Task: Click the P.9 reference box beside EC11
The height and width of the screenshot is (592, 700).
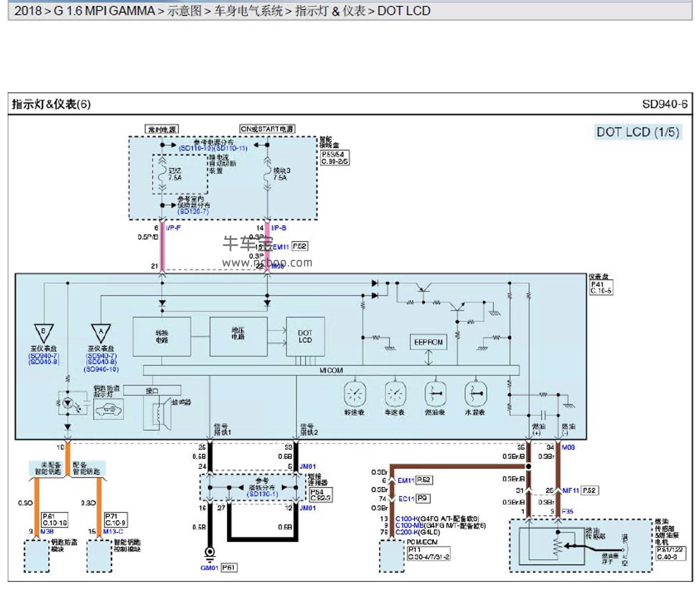Action: 423,498
